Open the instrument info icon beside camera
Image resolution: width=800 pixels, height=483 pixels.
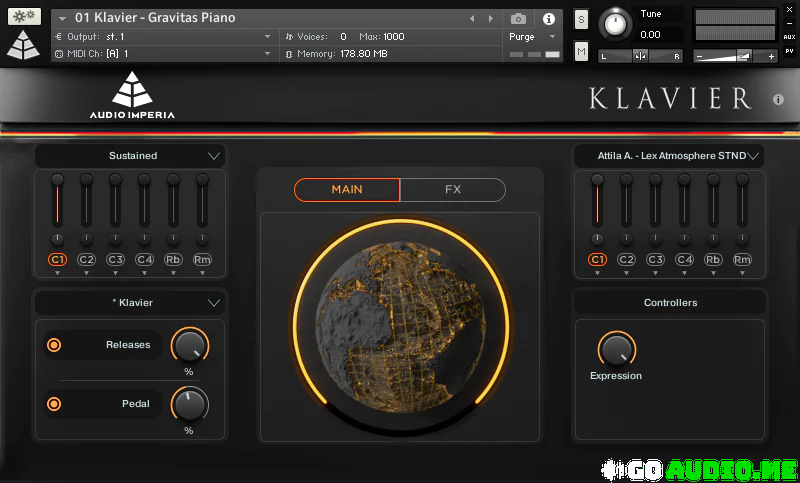548,19
